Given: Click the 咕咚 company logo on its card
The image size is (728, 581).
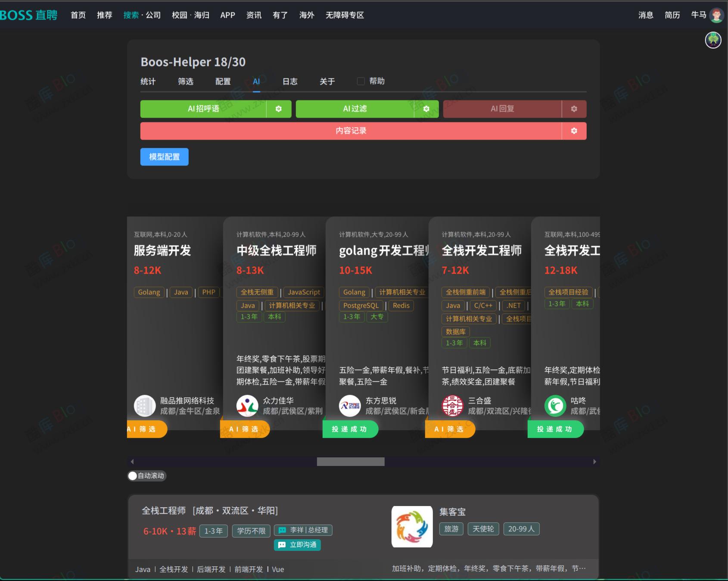Looking at the screenshot, I should coord(556,406).
